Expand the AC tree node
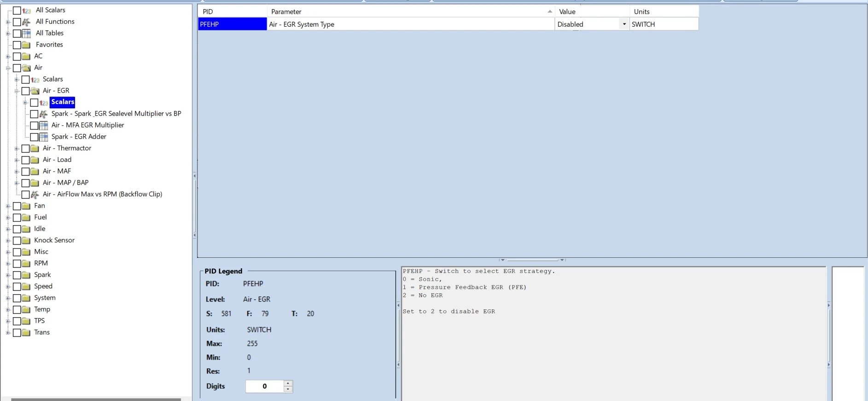 click(8, 57)
